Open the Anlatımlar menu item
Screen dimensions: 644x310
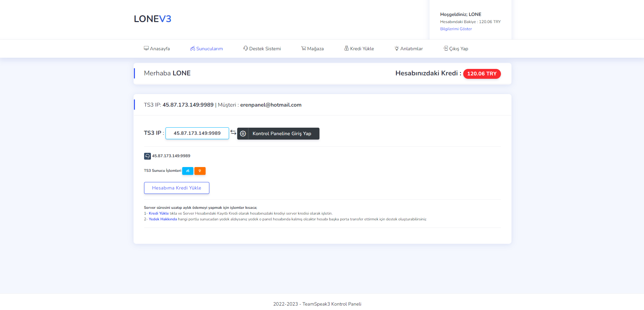[x=408, y=49]
